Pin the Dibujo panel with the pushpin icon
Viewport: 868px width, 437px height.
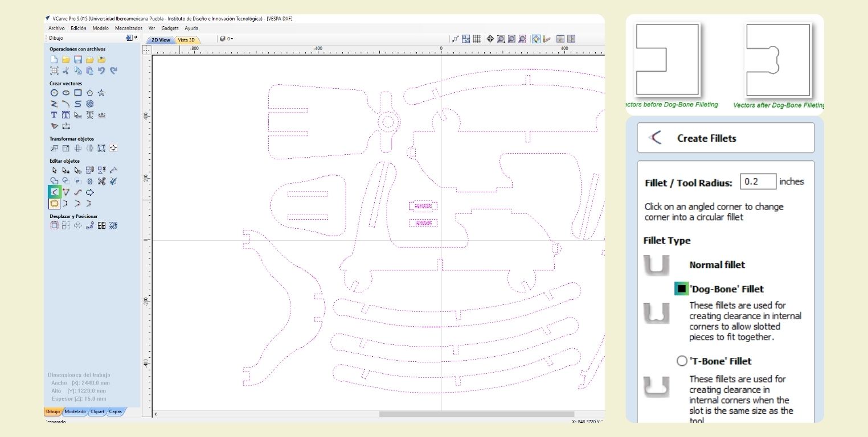tap(136, 38)
